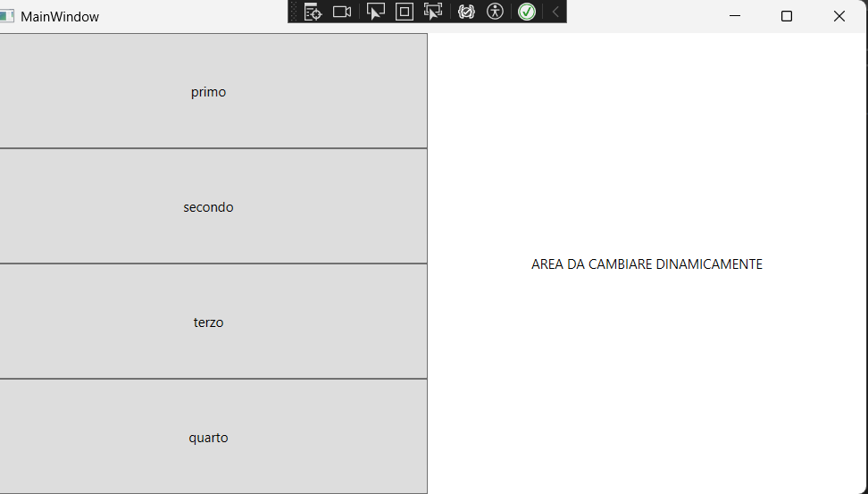The image size is (868, 494).
Task: Maximize the MainWindow window
Action: [787, 16]
